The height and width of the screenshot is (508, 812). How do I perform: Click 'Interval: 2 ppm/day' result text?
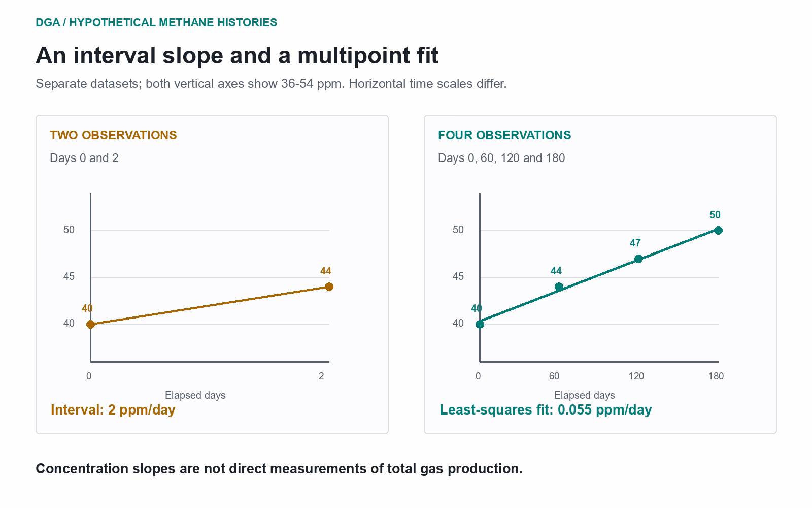(113, 410)
